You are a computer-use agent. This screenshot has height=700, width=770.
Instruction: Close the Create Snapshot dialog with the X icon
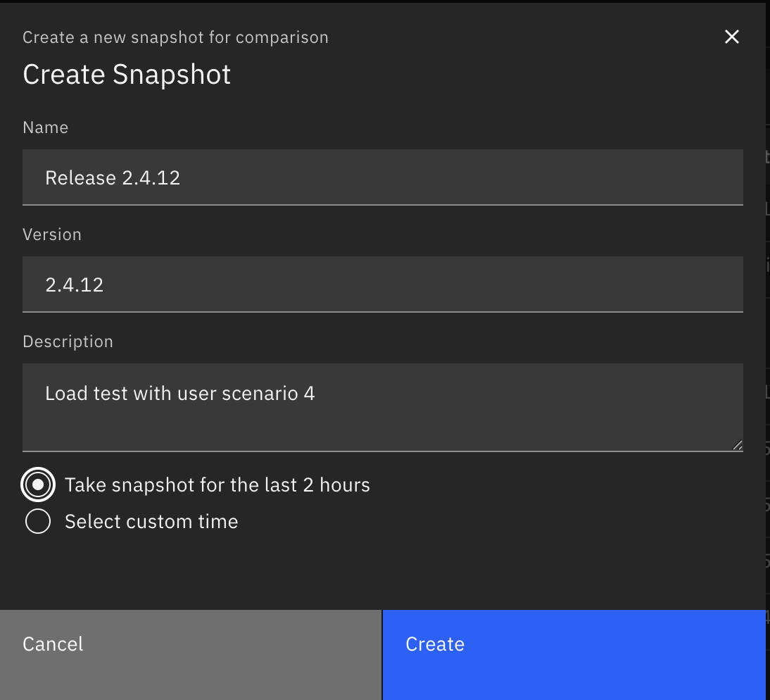pos(732,37)
